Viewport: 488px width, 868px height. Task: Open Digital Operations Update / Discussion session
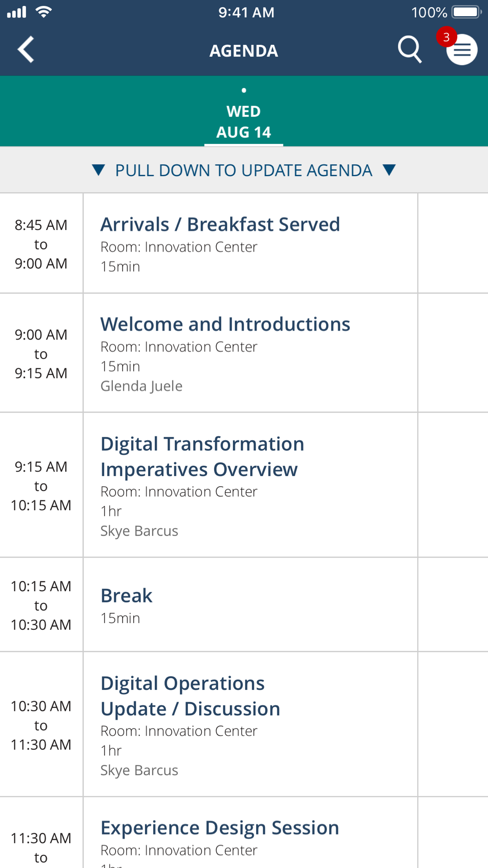[x=250, y=724]
